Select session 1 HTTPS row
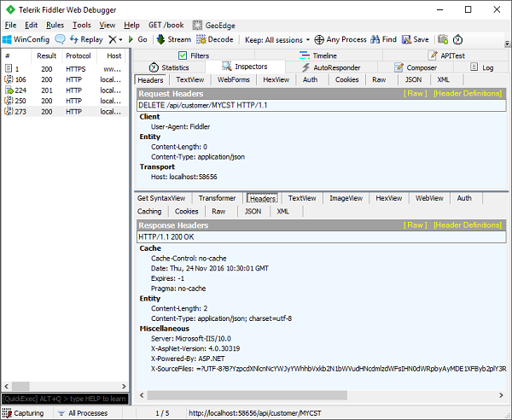Image resolution: width=512 pixels, height=420 pixels. [64, 69]
